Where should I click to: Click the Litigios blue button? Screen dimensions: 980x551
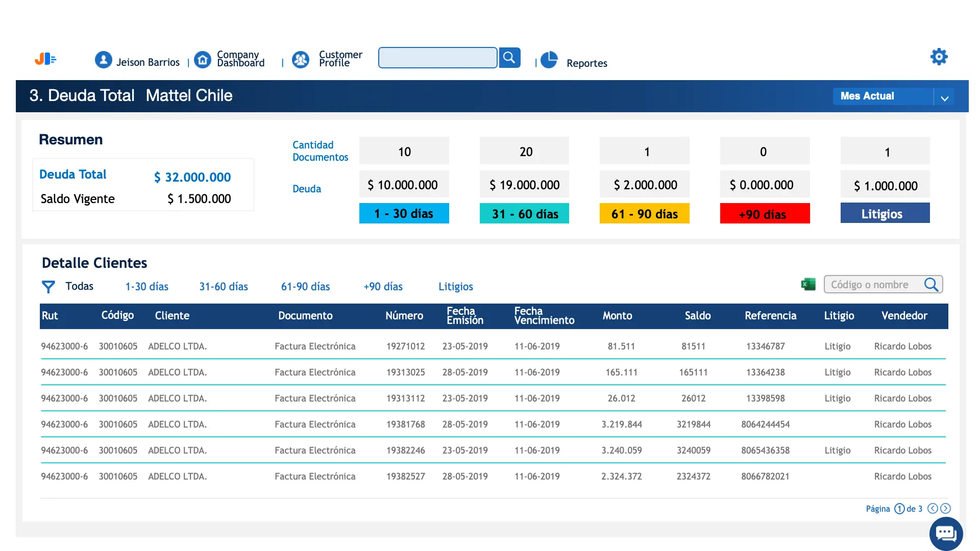coord(885,213)
